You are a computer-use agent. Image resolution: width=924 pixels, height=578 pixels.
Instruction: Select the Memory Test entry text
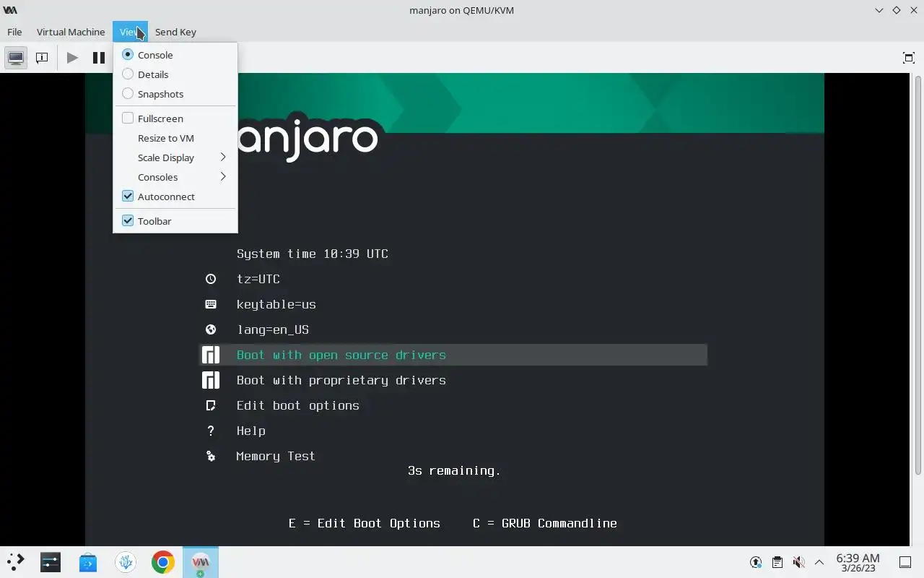276,456
